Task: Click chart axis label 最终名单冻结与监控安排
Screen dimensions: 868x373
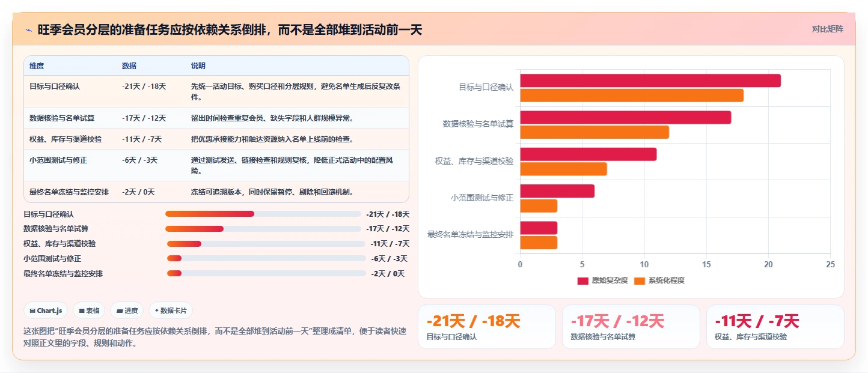Action: 470,234
